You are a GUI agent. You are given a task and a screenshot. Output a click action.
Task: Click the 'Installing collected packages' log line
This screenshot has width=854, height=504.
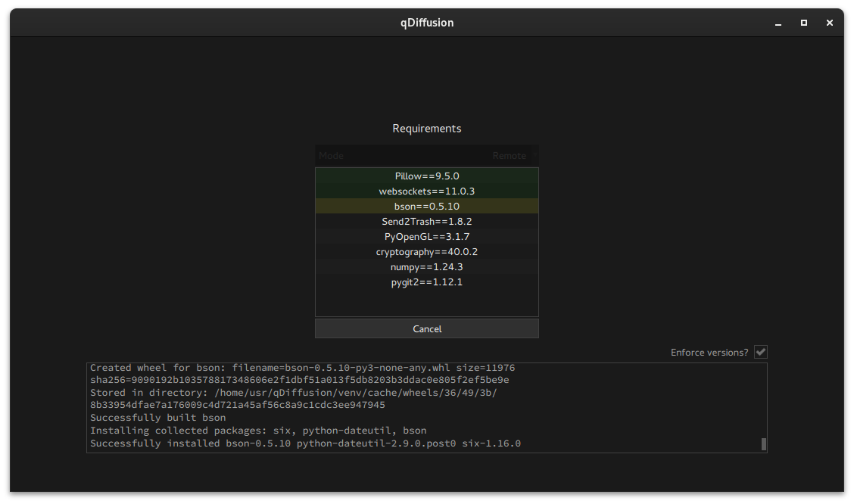[258, 431]
